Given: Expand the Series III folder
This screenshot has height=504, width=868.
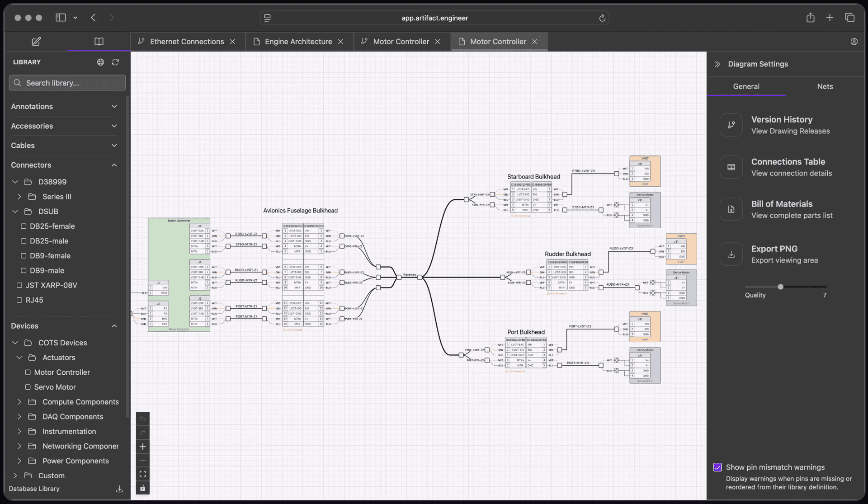Looking at the screenshot, I should pyautogui.click(x=19, y=197).
